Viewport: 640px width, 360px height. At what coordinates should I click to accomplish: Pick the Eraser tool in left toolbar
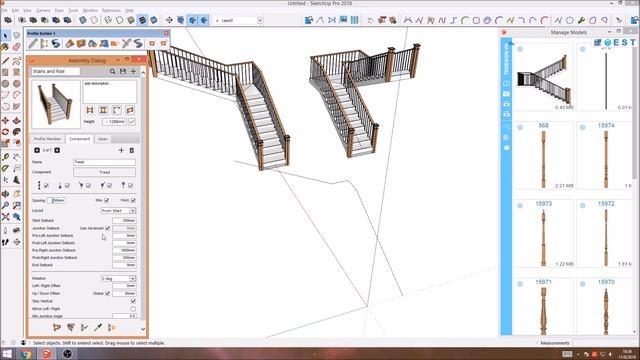click(16, 47)
